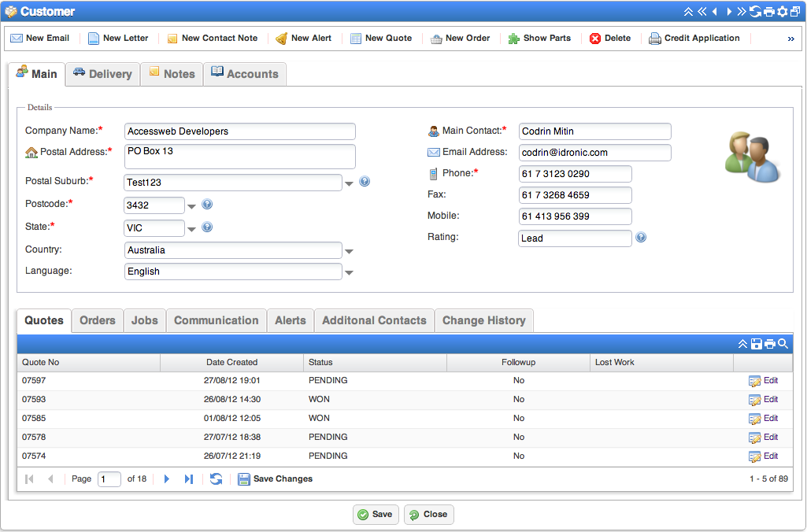The width and height of the screenshot is (807, 532).
Task: Click help icon beside Rating field
Action: click(641, 237)
